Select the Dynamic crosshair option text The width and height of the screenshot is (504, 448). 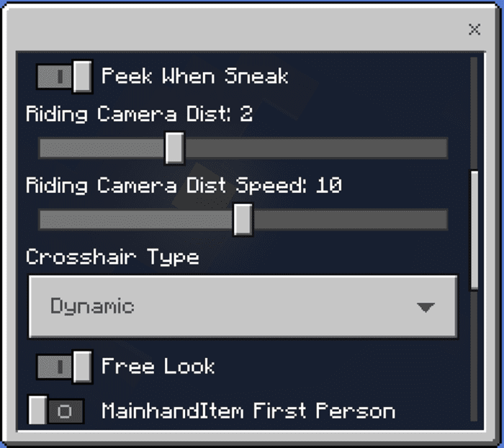coord(92,306)
